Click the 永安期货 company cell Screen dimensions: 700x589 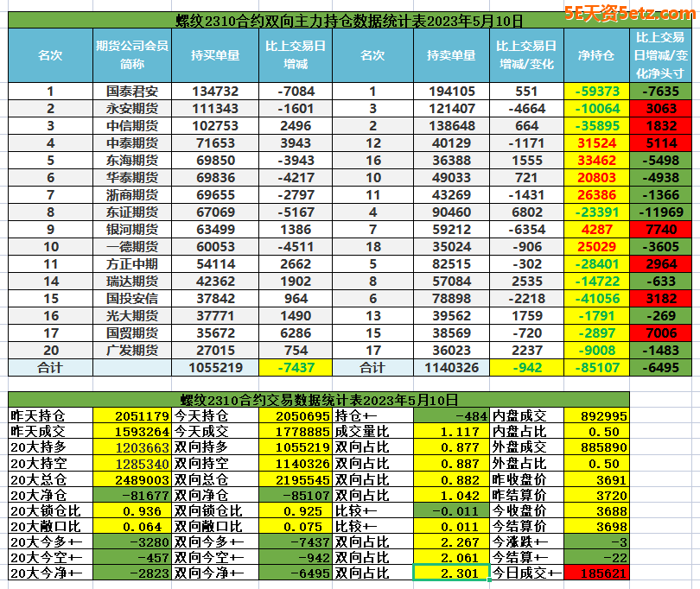(x=132, y=109)
